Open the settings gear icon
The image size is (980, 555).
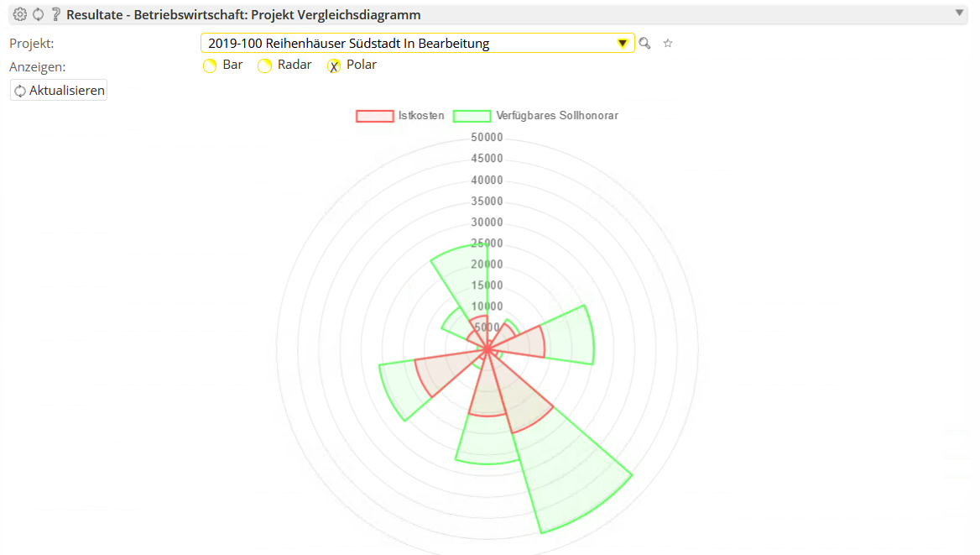[18, 13]
